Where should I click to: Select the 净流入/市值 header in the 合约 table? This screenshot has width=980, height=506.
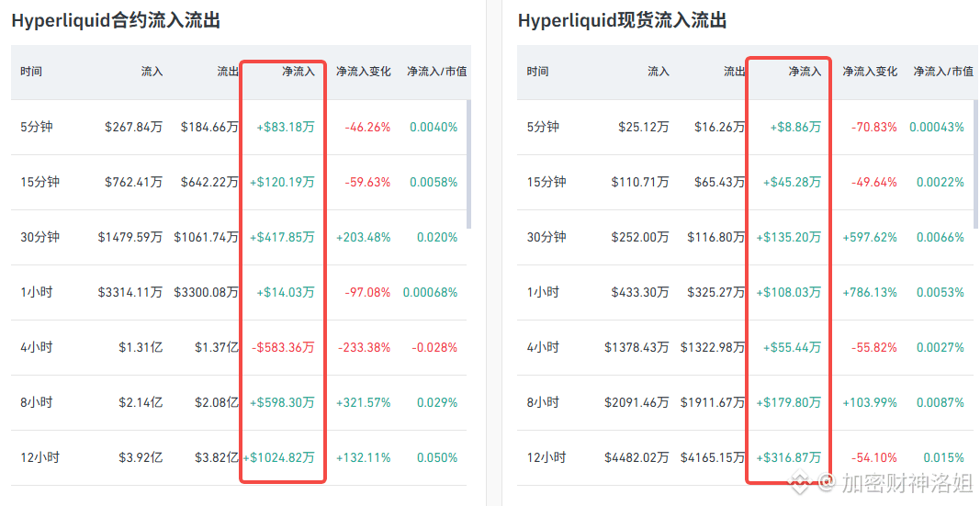point(437,72)
